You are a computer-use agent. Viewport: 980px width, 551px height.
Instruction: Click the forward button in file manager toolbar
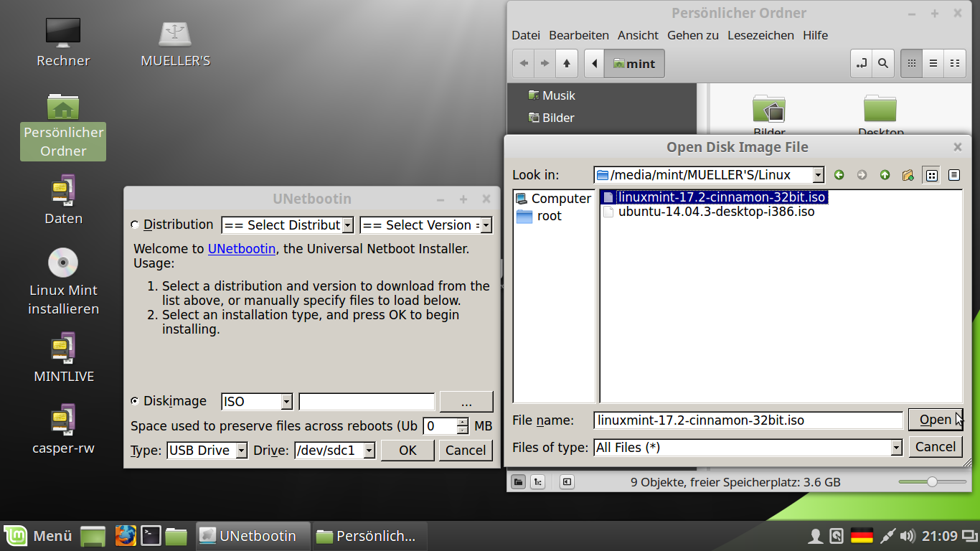click(545, 64)
